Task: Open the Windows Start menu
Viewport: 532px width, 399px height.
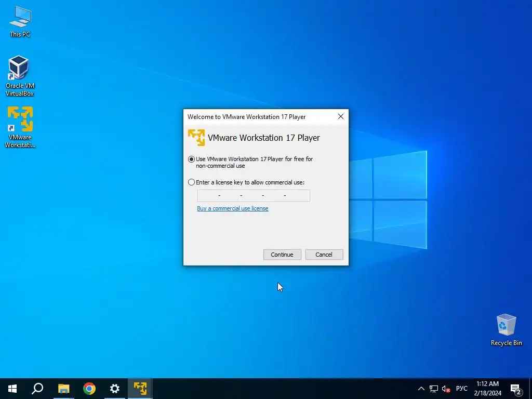Action: click(x=12, y=389)
